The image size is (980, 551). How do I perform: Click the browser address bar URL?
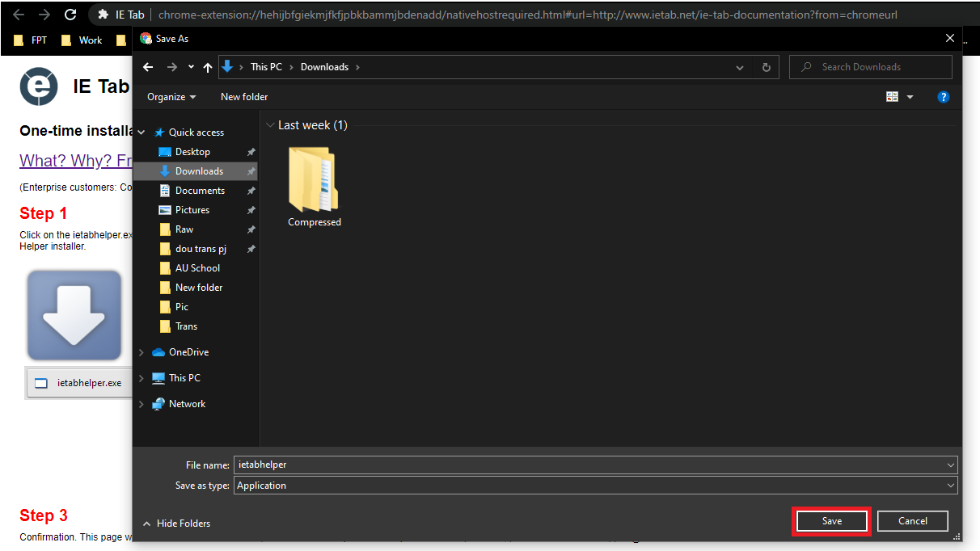(x=527, y=15)
